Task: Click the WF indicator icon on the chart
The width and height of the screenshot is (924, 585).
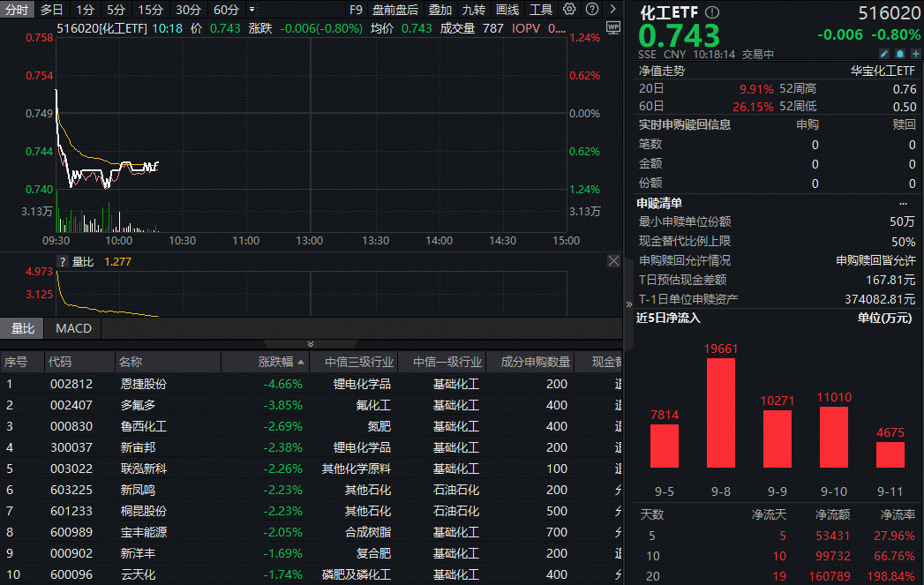Action: (x=612, y=27)
